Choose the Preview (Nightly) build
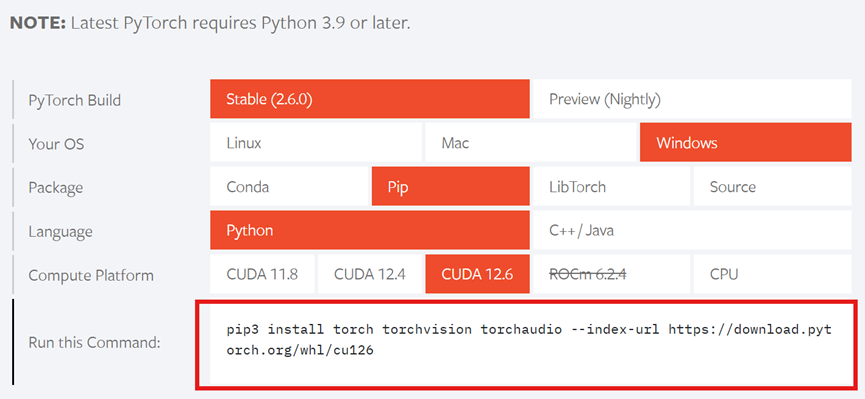Image resolution: width=865 pixels, height=399 pixels. point(692,99)
